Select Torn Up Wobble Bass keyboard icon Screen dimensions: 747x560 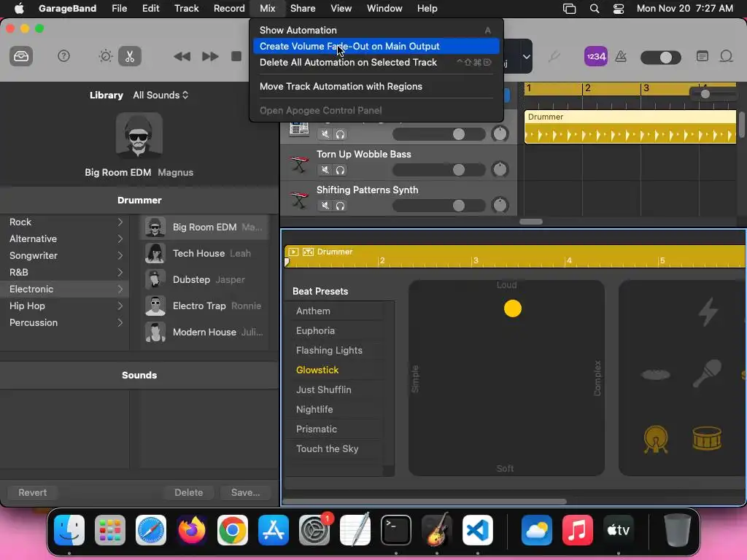pyautogui.click(x=299, y=166)
